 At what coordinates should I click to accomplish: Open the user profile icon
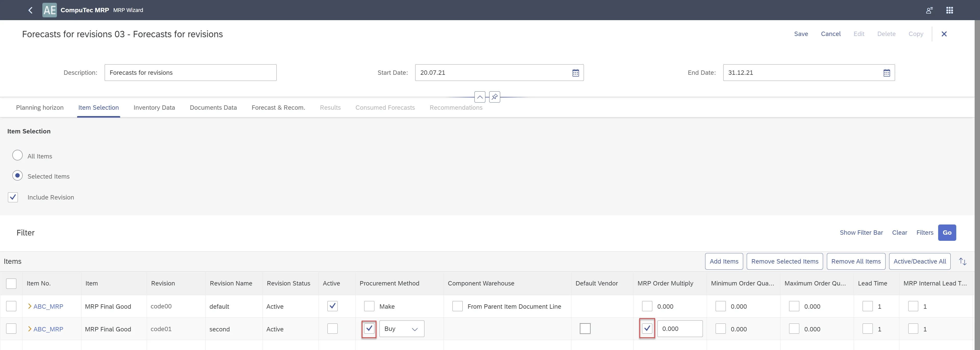[x=929, y=10]
